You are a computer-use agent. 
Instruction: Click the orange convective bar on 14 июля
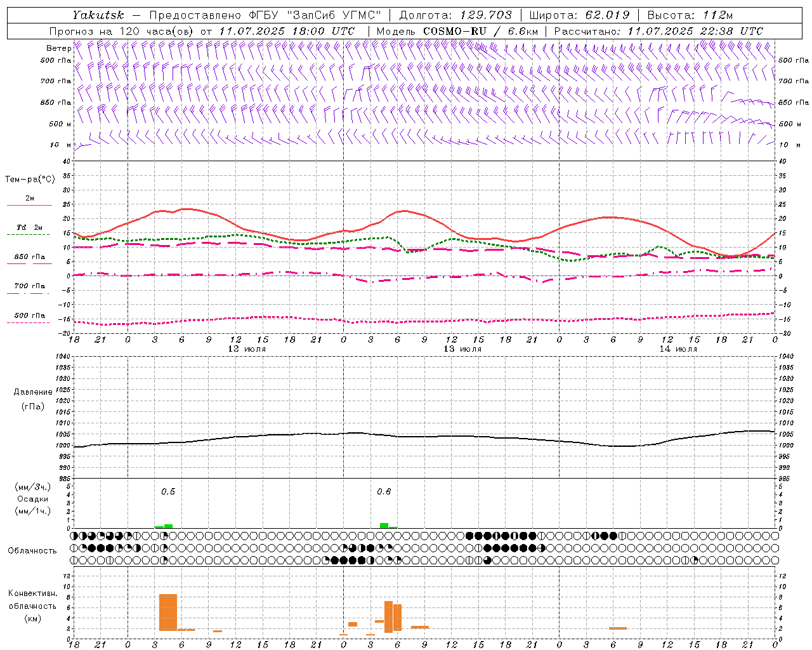(618, 628)
